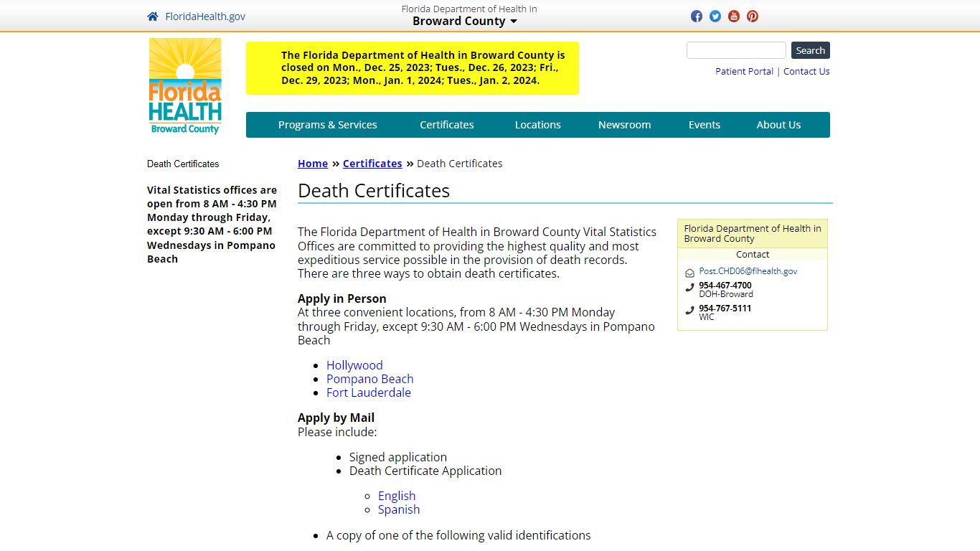The image size is (980, 551).
Task: Expand the Broward County selector arrow
Action: (x=514, y=22)
